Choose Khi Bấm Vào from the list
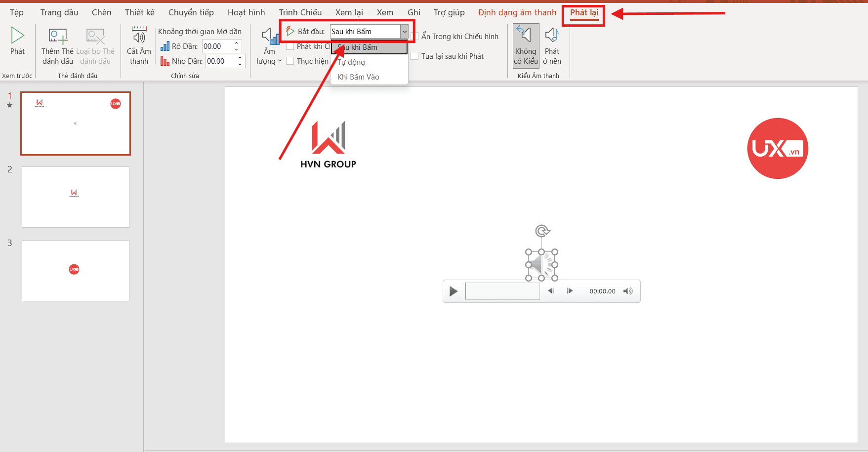The height and width of the screenshot is (452, 868). (357, 77)
